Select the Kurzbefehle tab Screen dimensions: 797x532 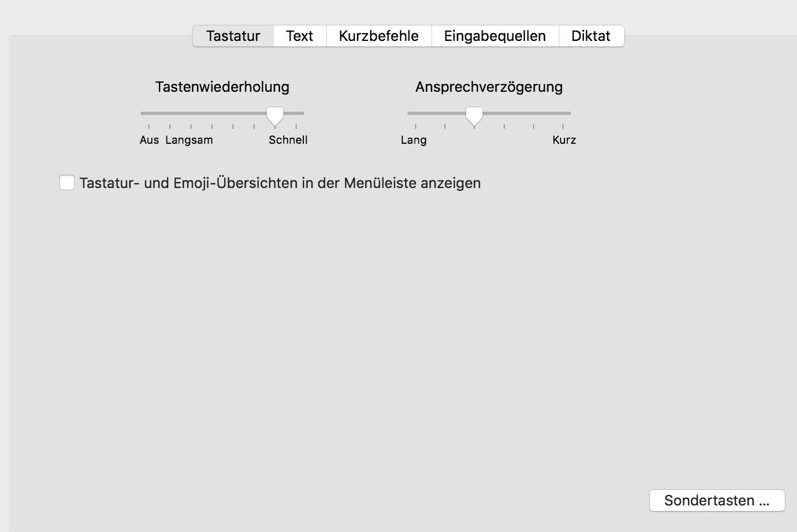pyautogui.click(x=379, y=36)
